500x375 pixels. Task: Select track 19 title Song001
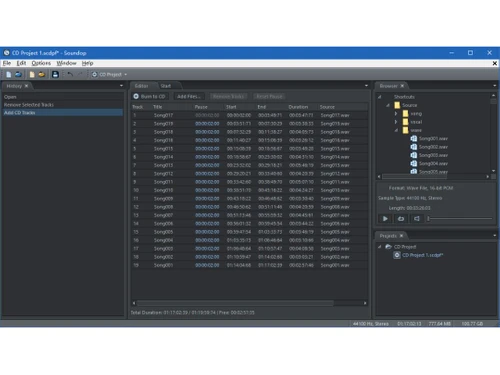coord(163,265)
